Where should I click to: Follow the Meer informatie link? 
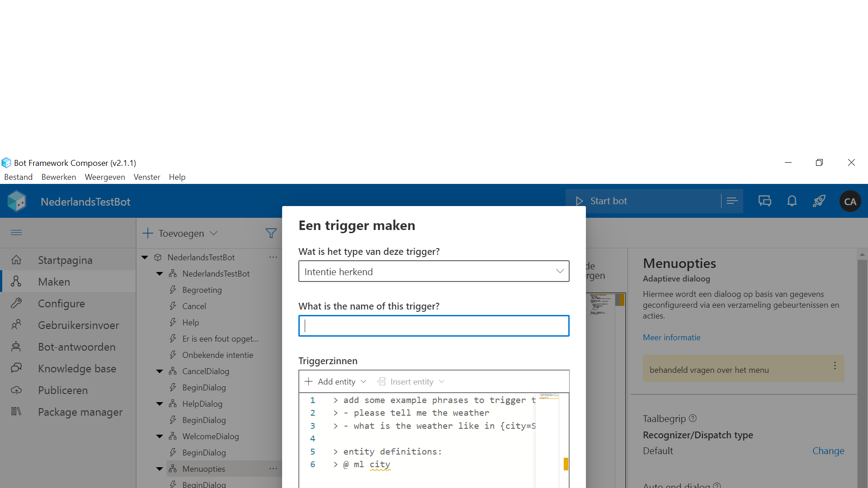(x=671, y=338)
